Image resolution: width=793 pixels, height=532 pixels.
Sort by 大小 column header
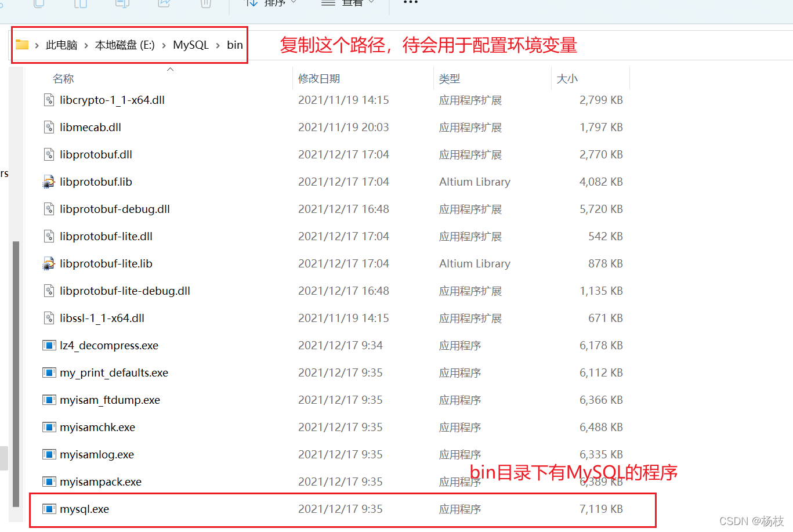(x=567, y=79)
